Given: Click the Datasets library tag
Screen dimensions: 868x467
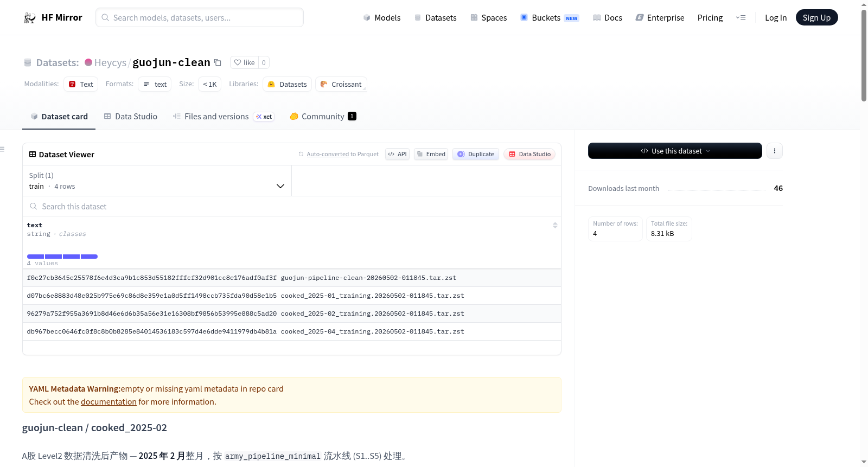Looking at the screenshot, I should (287, 84).
